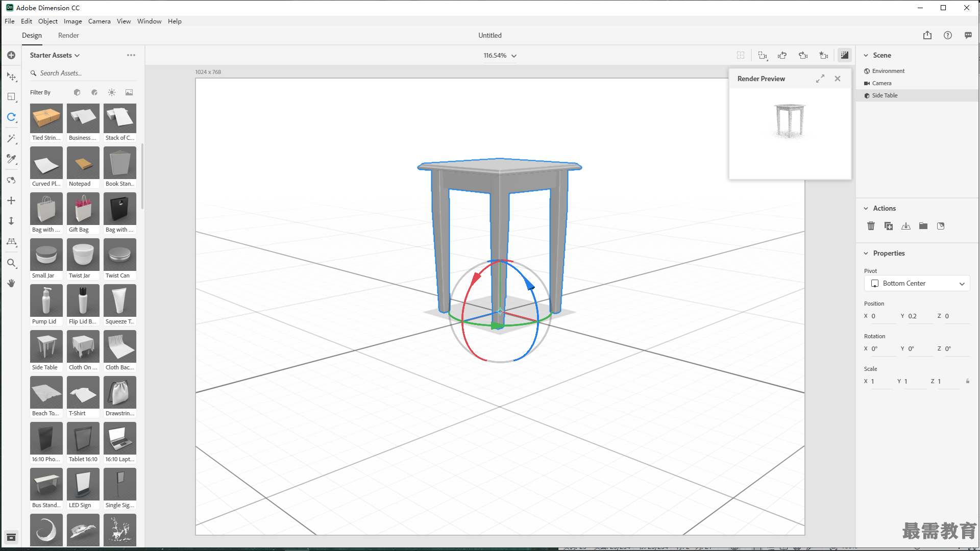Open the Help question mark icon
This screenshot has width=980, height=551.
pyautogui.click(x=948, y=35)
